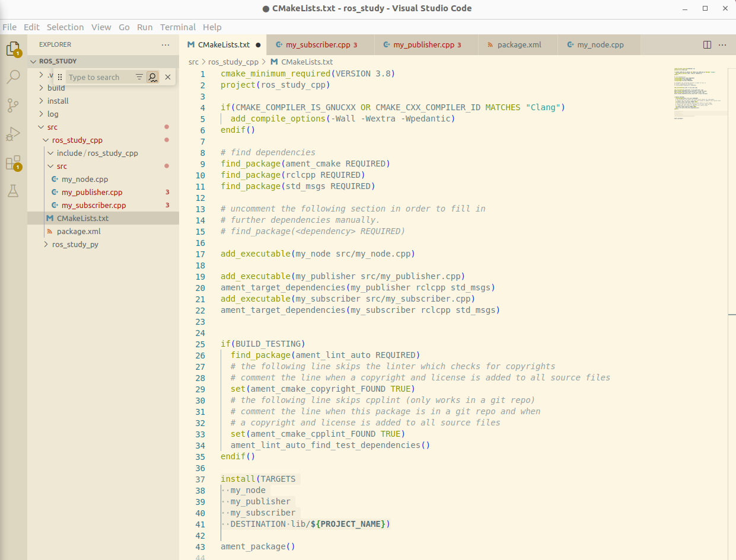Open the editor more actions ellipsis
Image resolution: width=736 pixels, height=560 pixels.
point(722,44)
